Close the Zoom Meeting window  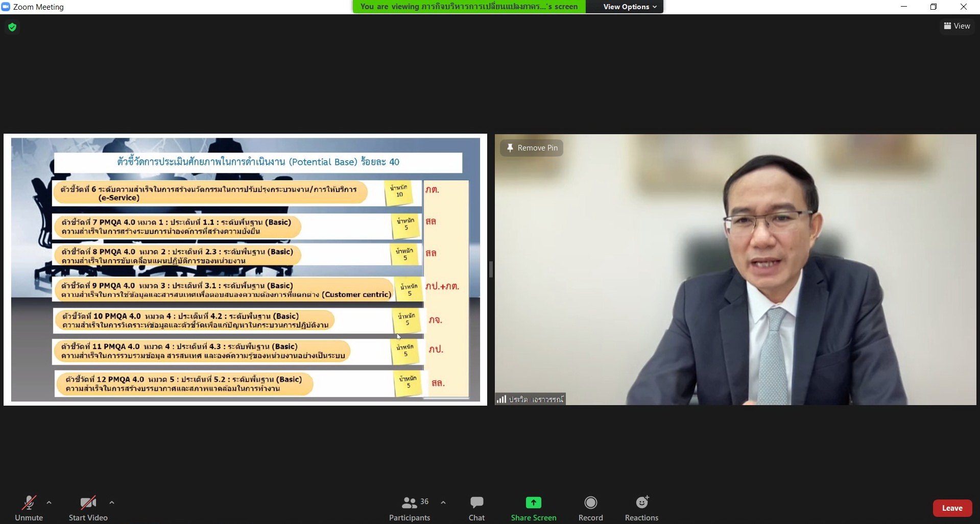[x=964, y=7]
